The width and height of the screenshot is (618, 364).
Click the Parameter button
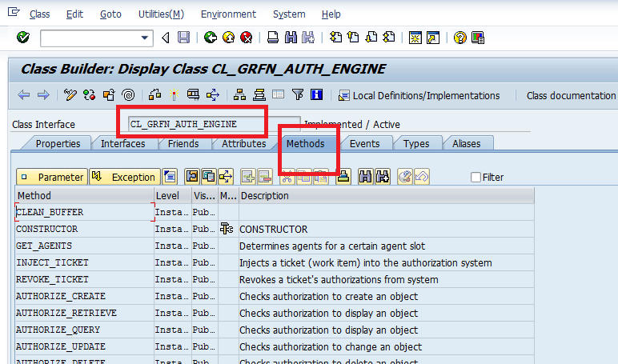[52, 177]
